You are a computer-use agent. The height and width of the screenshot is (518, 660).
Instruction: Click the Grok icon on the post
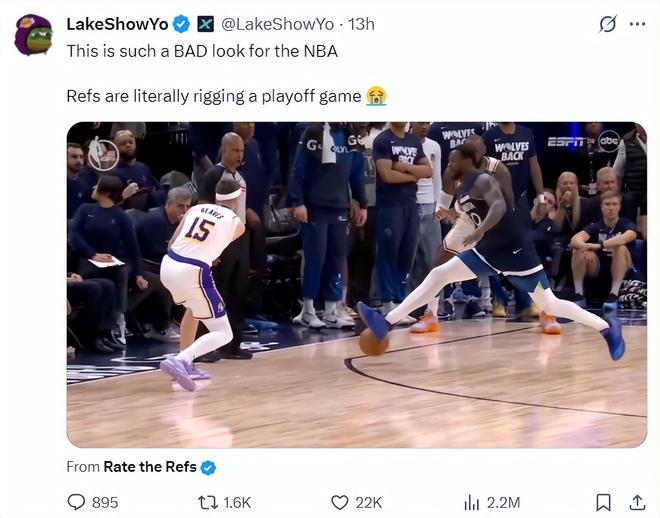607,24
